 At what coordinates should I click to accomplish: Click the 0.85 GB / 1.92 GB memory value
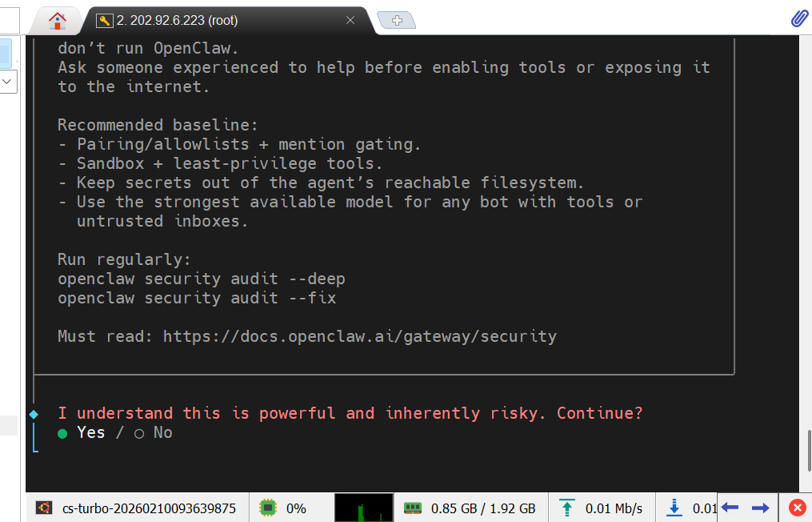coord(483,508)
